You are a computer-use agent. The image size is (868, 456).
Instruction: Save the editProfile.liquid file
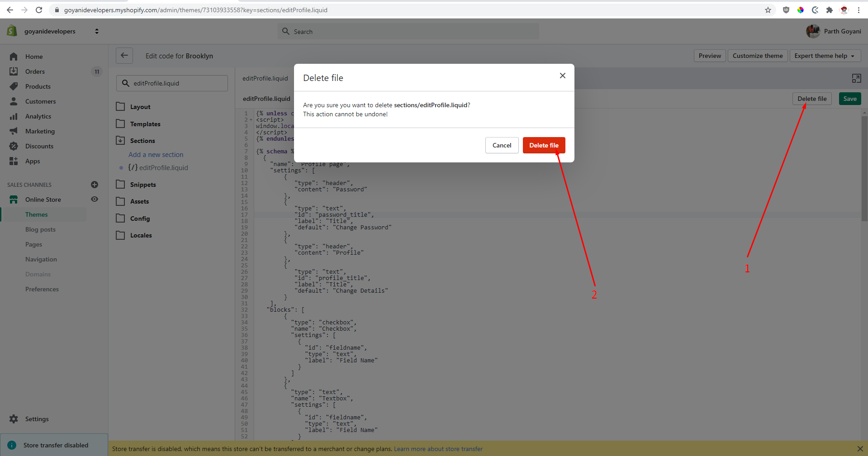click(x=850, y=99)
